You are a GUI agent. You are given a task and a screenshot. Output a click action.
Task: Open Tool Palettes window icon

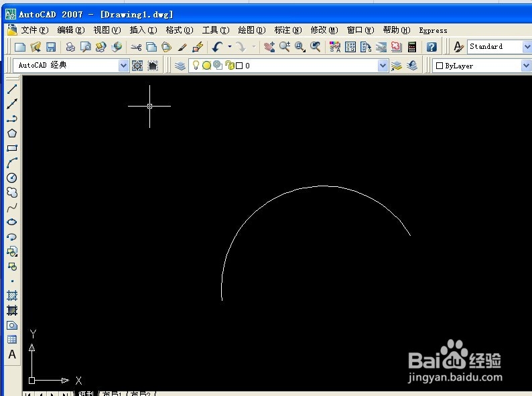[366, 47]
